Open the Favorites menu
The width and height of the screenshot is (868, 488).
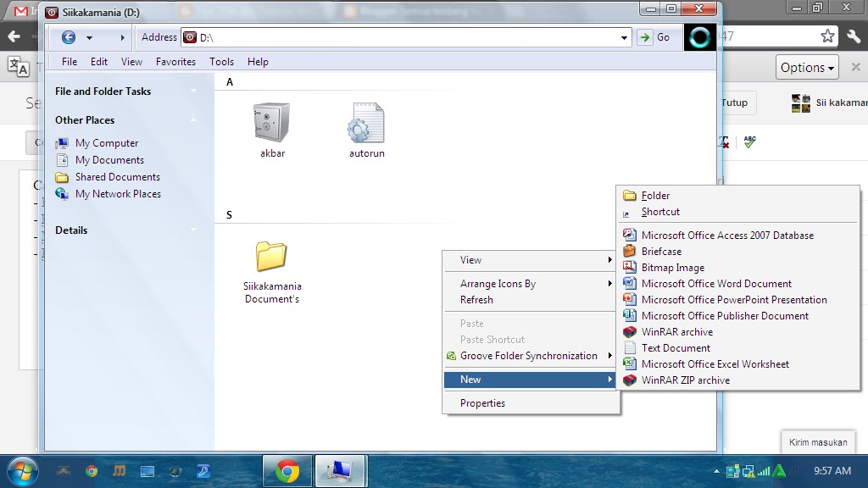click(x=175, y=61)
